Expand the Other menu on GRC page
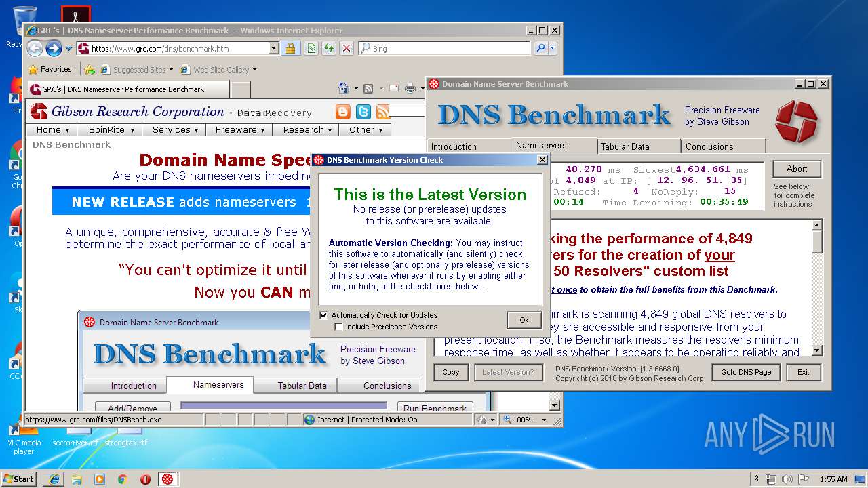 (x=366, y=129)
